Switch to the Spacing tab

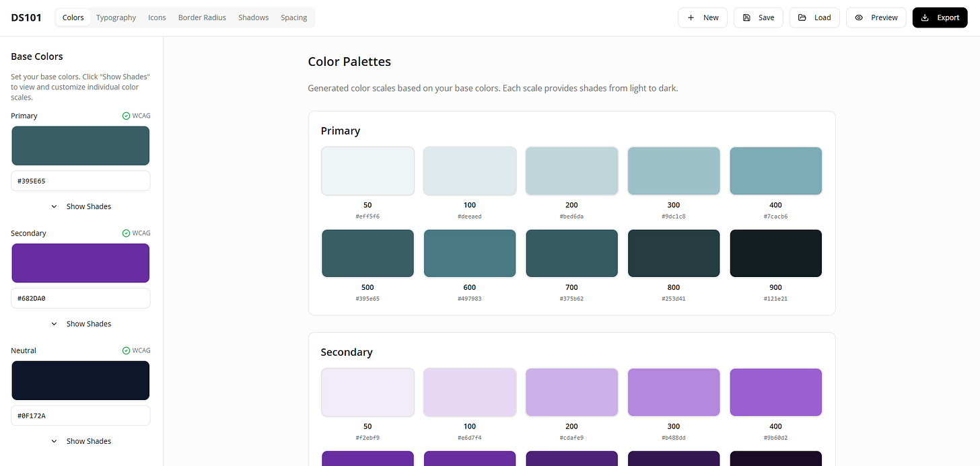click(294, 17)
